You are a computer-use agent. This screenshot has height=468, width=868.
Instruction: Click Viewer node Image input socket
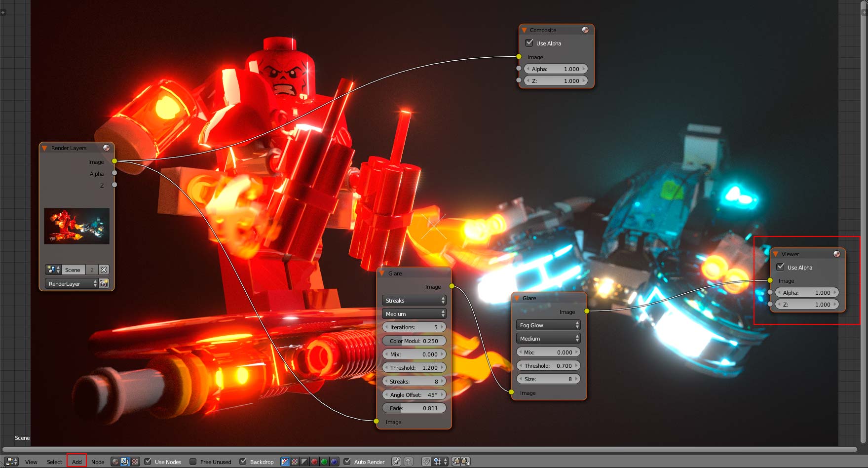click(x=770, y=280)
